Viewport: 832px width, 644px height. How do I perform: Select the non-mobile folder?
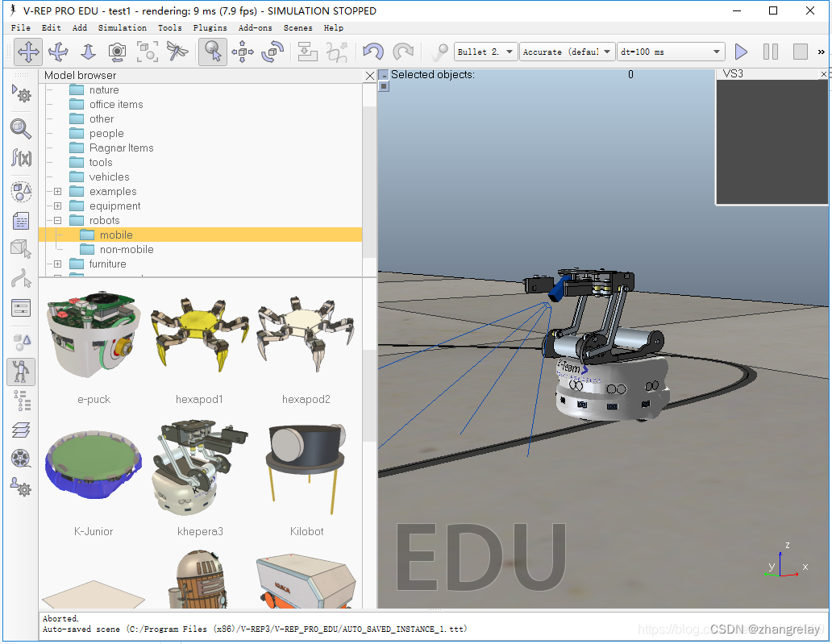(x=127, y=249)
